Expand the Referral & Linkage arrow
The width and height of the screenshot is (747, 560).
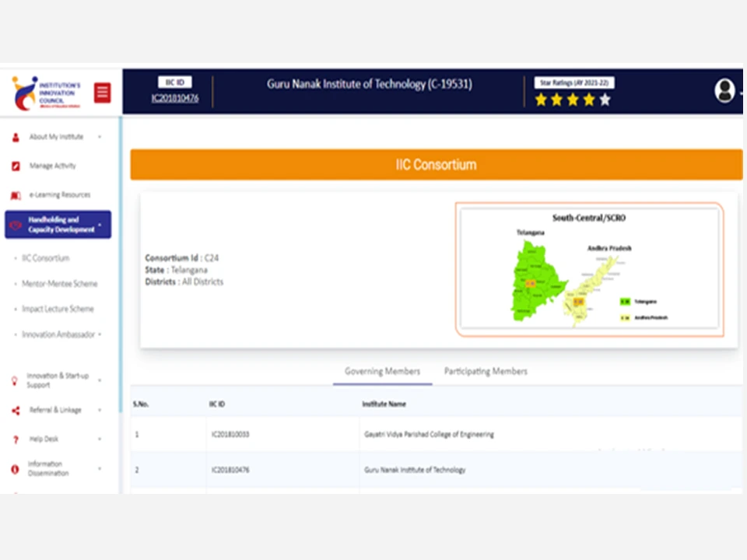(x=100, y=410)
